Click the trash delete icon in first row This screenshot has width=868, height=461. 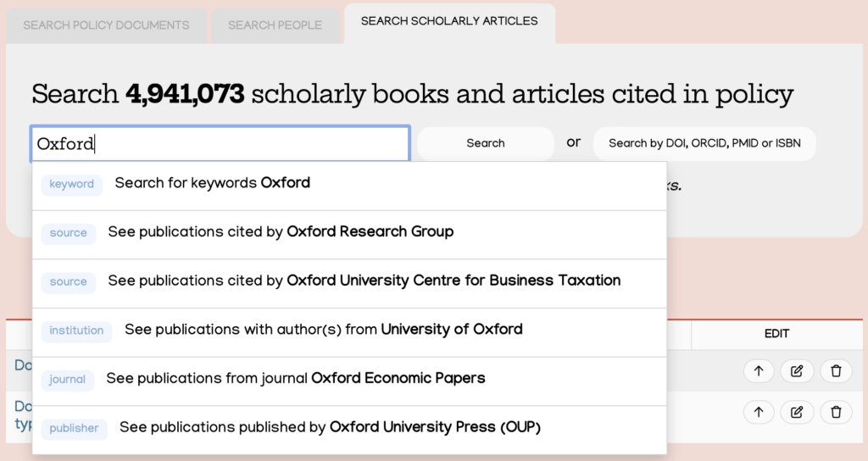[x=836, y=371]
